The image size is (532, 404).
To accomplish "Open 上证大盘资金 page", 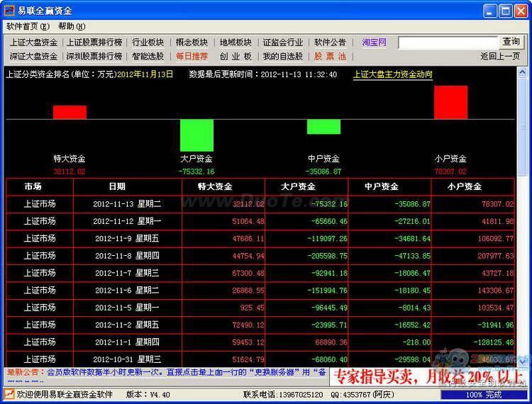I will [33, 43].
